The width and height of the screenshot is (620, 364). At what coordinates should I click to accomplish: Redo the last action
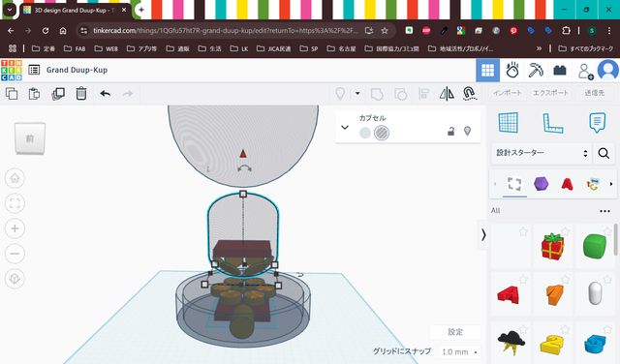pyautogui.click(x=128, y=94)
